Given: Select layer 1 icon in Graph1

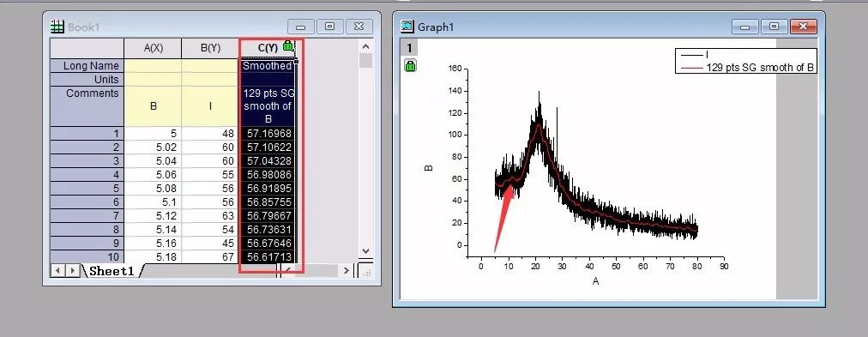Looking at the screenshot, I should click(x=409, y=47).
